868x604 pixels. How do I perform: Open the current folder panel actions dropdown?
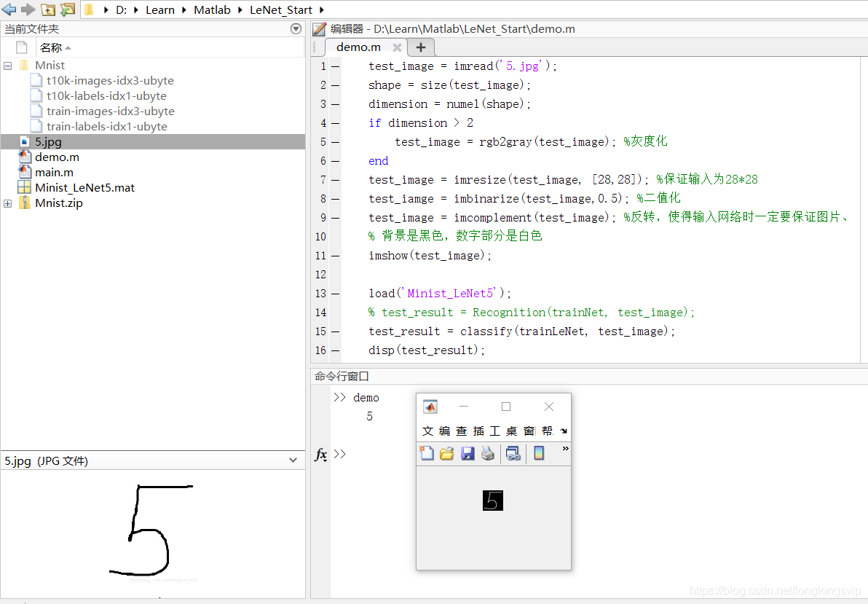pyautogui.click(x=296, y=29)
